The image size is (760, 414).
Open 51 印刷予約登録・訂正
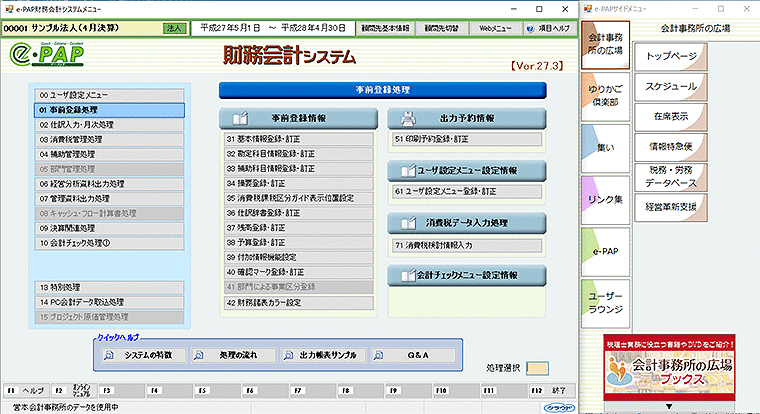[x=467, y=139]
